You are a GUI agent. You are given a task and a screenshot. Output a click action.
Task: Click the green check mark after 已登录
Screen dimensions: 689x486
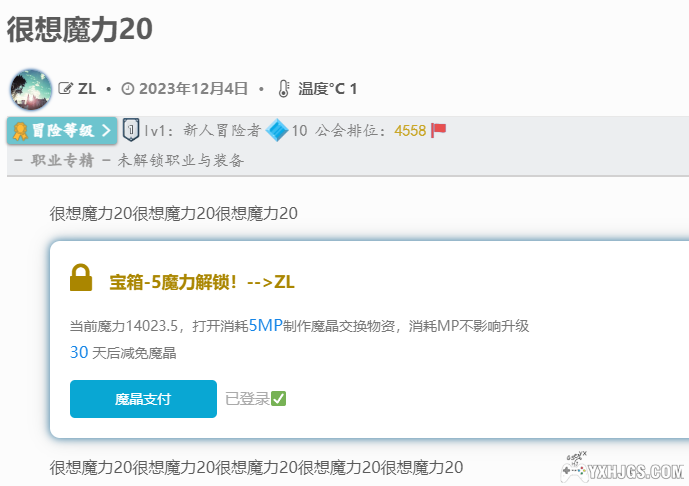coord(279,399)
